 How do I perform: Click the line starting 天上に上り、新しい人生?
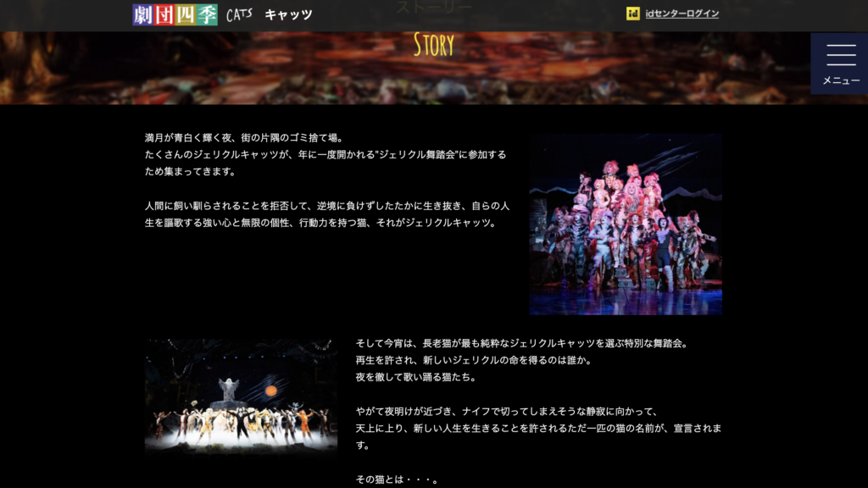tap(538, 428)
